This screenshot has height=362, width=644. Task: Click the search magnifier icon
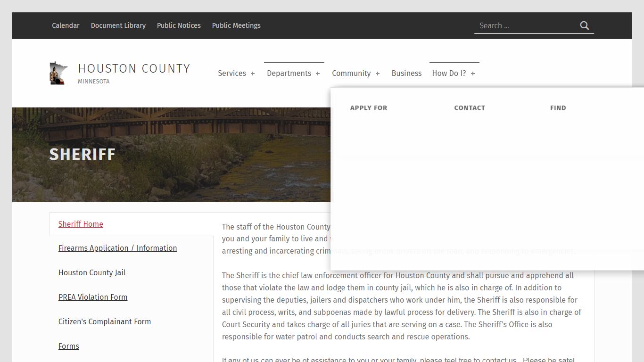tap(585, 25)
